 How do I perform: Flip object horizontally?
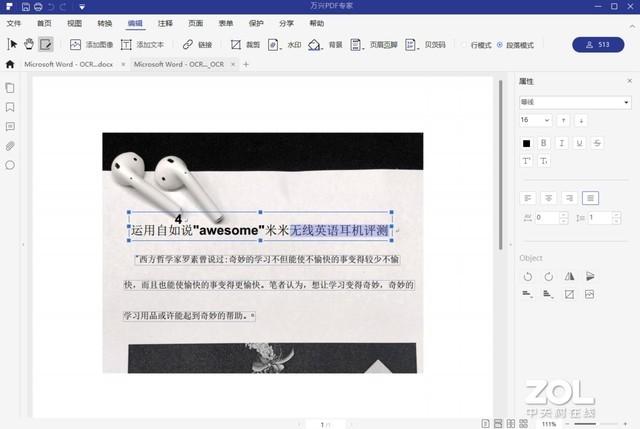569,277
